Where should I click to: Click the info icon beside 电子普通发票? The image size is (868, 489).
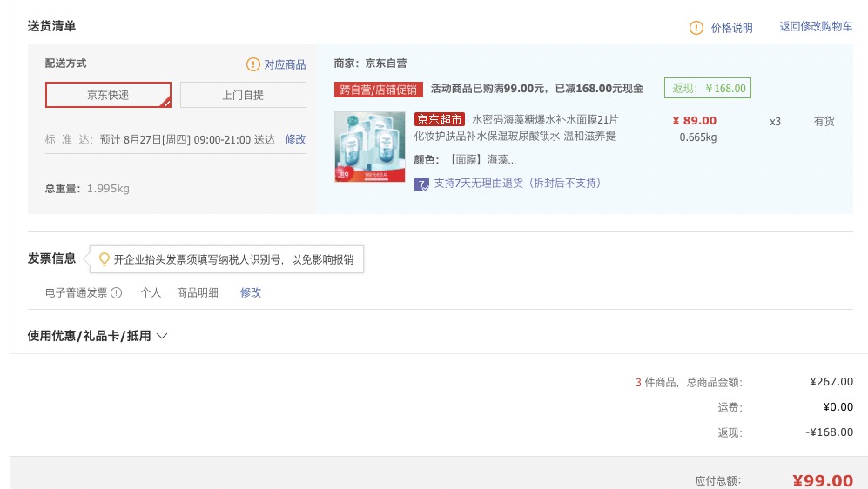(117, 292)
